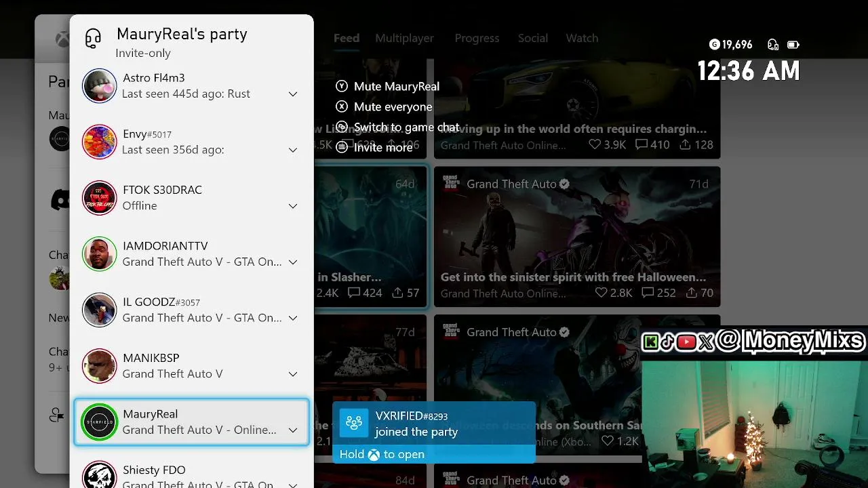868x488 pixels.
Task: Switch to the Multiplayer tab
Action: point(404,38)
